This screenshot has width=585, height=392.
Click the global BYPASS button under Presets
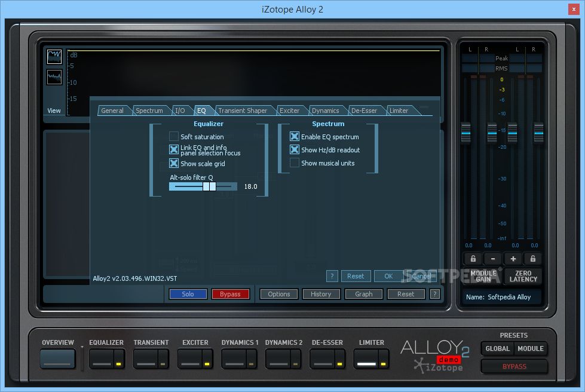(x=514, y=366)
